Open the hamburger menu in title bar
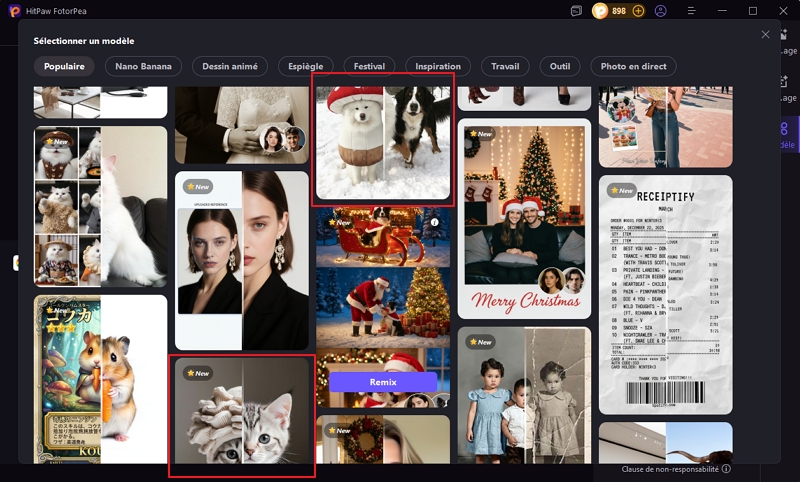The height and width of the screenshot is (482, 800). point(691,11)
